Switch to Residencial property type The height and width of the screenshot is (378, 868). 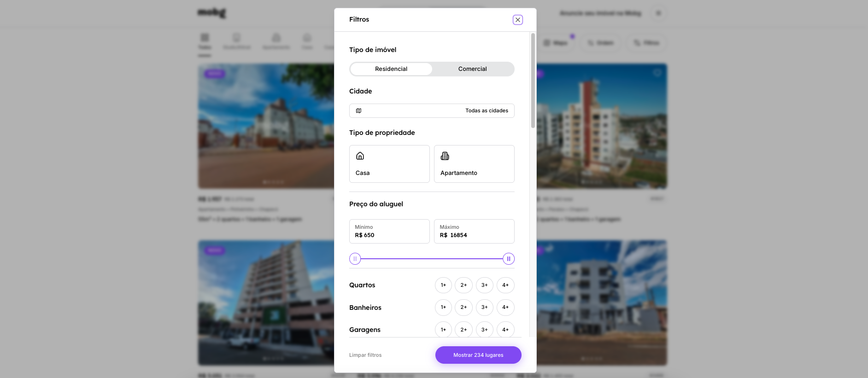pyautogui.click(x=391, y=69)
